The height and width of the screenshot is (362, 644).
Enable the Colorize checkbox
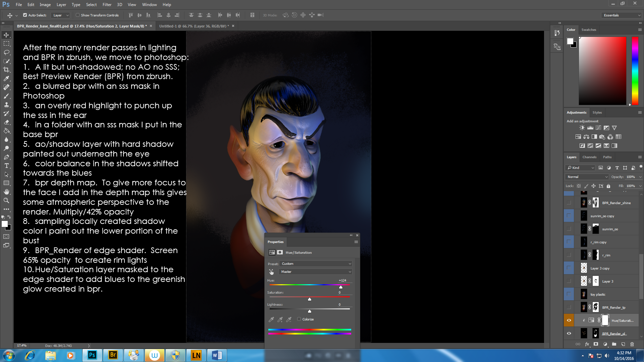click(x=299, y=319)
